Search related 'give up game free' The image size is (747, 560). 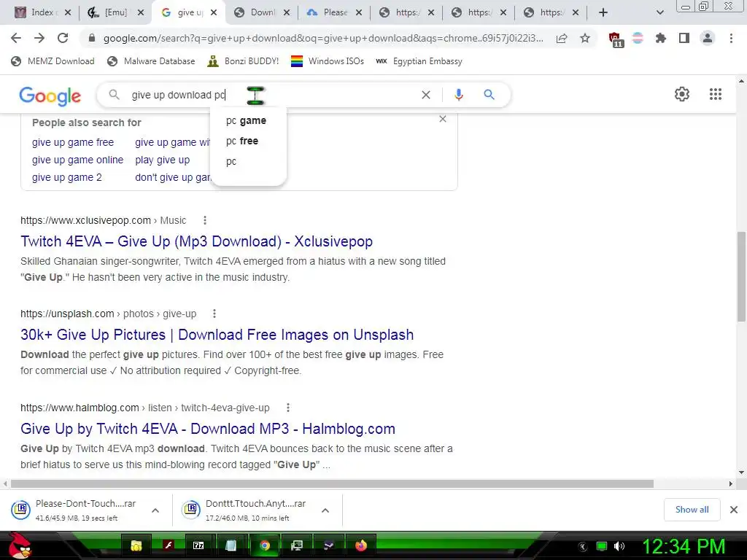[73, 142]
